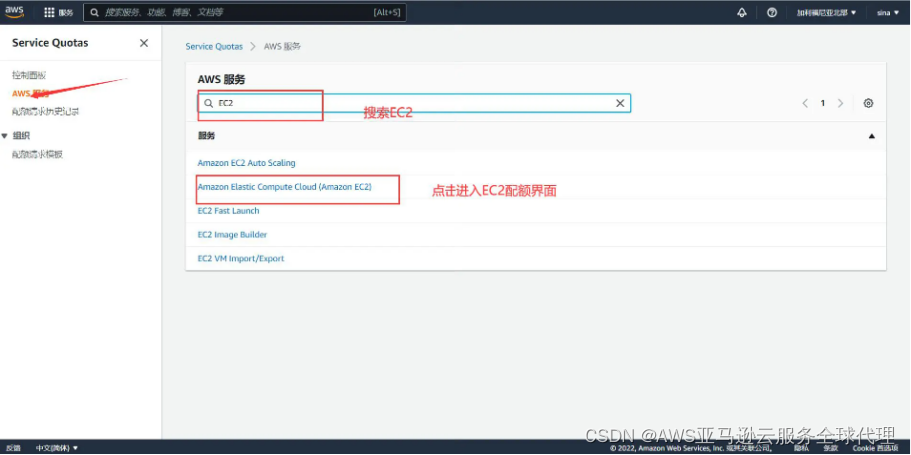This screenshot has width=911, height=455.
Task: Open EC2 Image Builder link
Action: tap(232, 235)
